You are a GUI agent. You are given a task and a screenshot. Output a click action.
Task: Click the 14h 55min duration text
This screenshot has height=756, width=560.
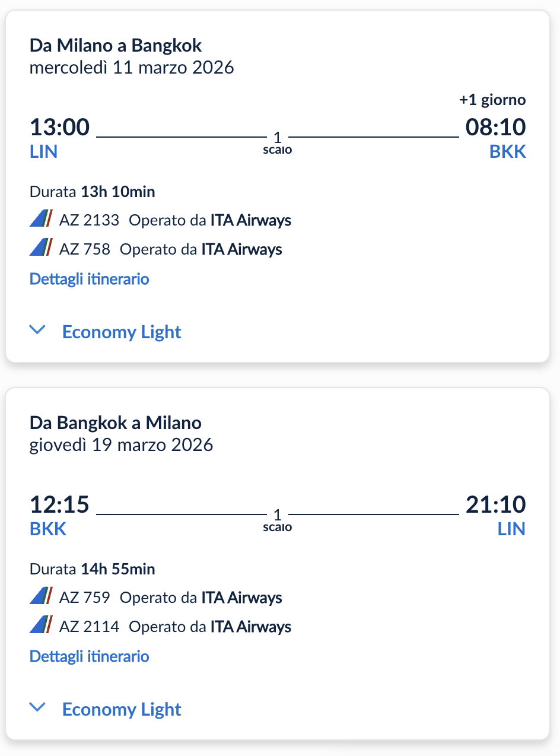click(117, 569)
